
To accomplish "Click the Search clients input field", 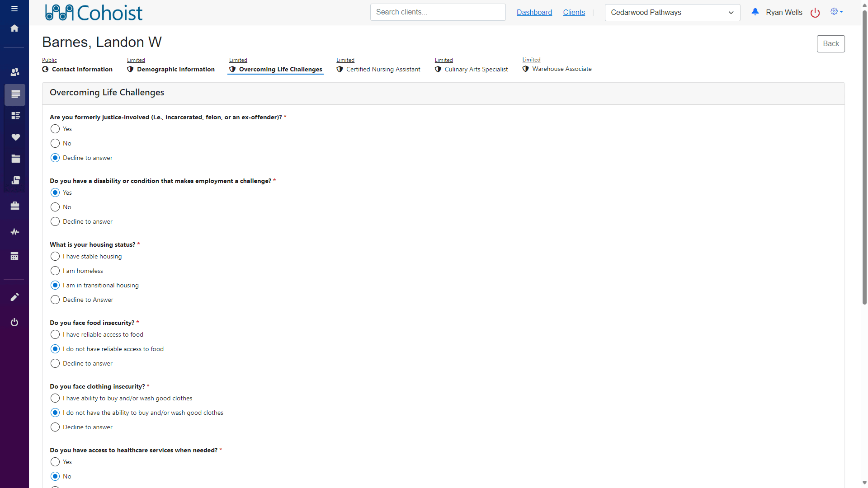I will (x=437, y=12).
